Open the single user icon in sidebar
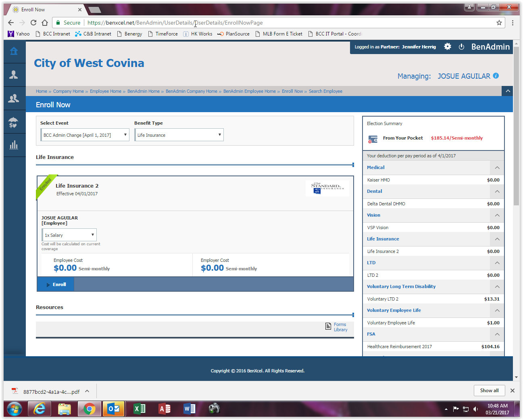 pyautogui.click(x=14, y=75)
